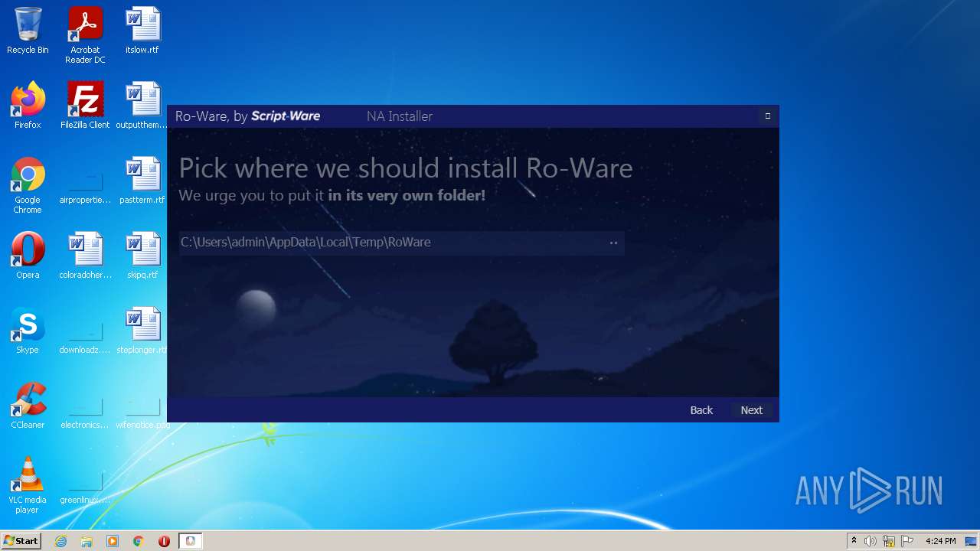This screenshot has width=980, height=551.
Task: Open Chrome from the taskbar
Action: pos(139,541)
